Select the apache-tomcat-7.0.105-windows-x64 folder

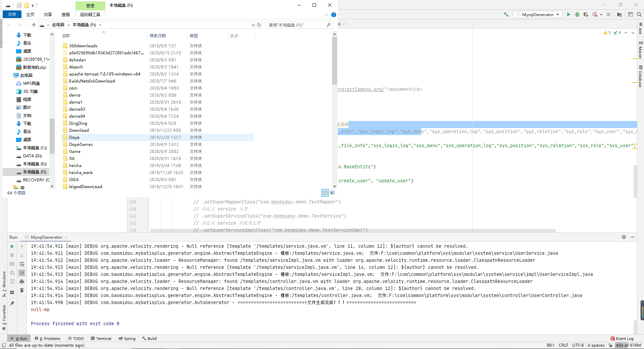pyautogui.click(x=105, y=74)
